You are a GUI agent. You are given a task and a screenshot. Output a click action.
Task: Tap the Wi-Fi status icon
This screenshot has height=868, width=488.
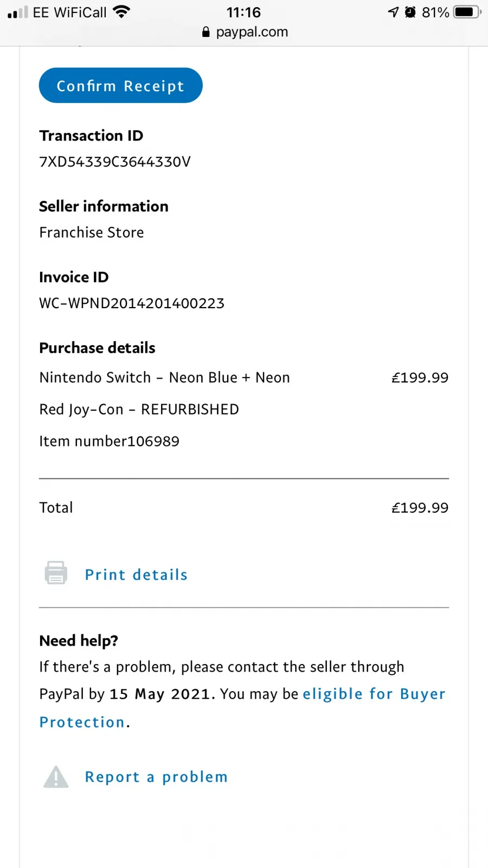tap(122, 12)
